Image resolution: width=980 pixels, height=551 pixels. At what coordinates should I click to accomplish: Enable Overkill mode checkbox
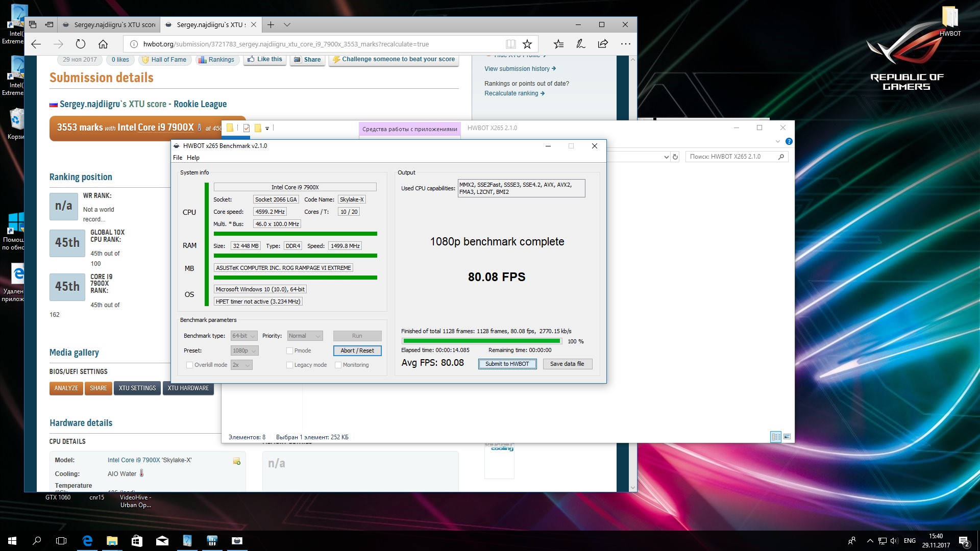coord(189,365)
